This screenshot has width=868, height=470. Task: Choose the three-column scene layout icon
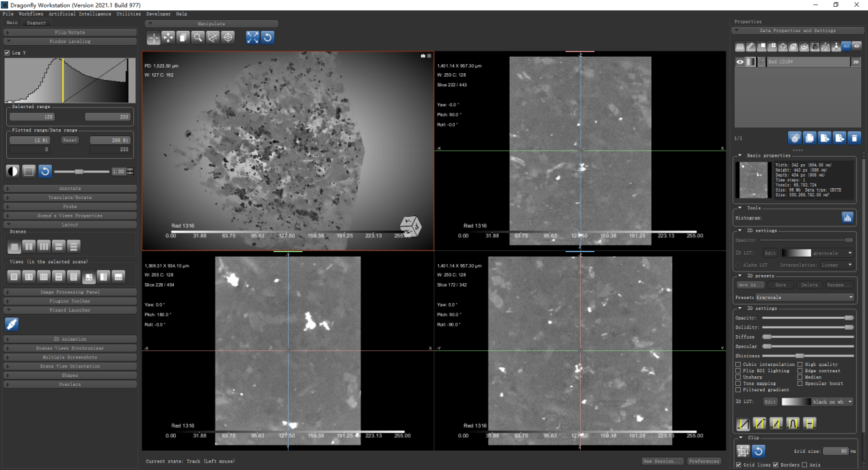[44, 246]
